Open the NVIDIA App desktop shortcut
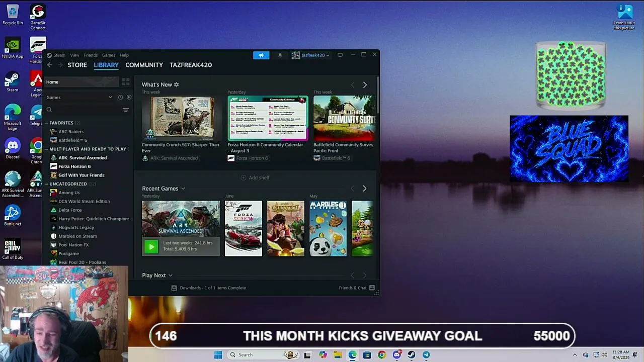The height and width of the screenshot is (362, 644). (x=13, y=48)
